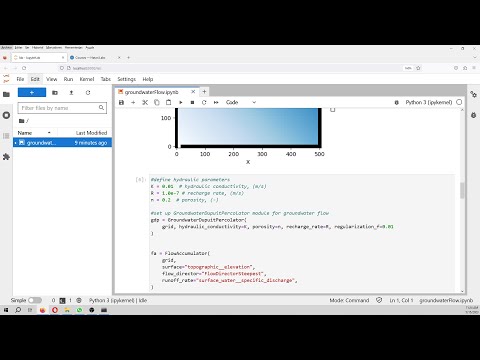Restart kernel and run all cells

[x=216, y=102]
